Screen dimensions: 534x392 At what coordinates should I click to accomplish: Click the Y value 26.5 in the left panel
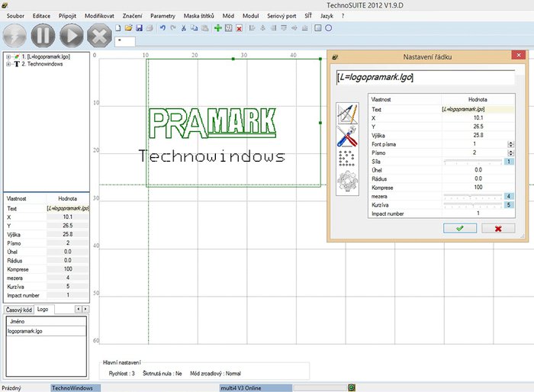67,226
